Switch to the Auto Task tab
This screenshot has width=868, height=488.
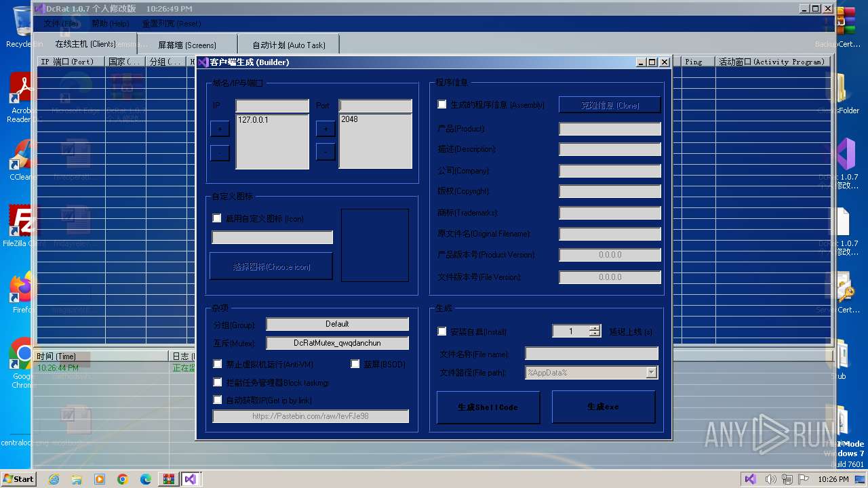click(x=289, y=45)
